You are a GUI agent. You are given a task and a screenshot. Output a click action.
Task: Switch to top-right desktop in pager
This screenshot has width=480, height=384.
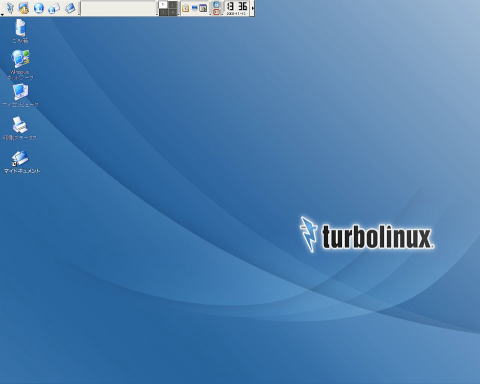[x=173, y=4]
